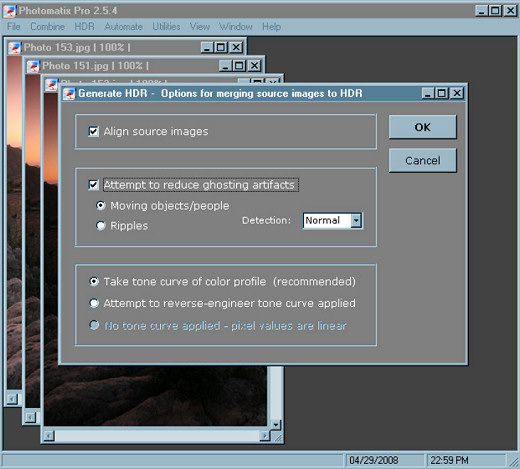This screenshot has height=469, width=520.
Task: Close the Generate HDR dialog
Action: pos(457,93)
